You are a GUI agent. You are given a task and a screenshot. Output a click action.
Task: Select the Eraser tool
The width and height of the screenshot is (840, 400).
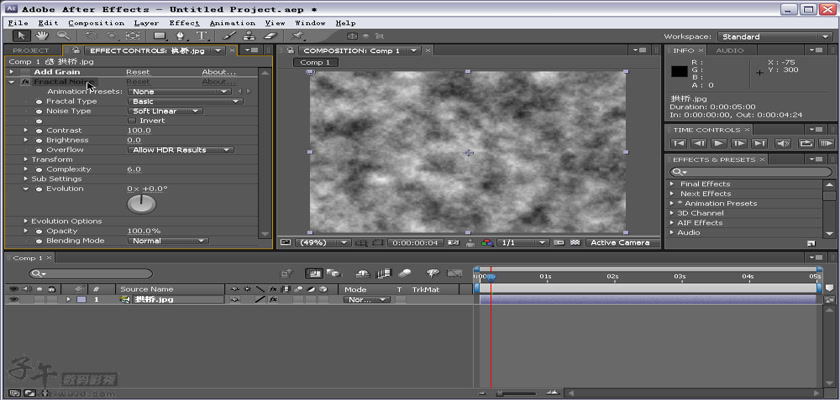[x=271, y=36]
